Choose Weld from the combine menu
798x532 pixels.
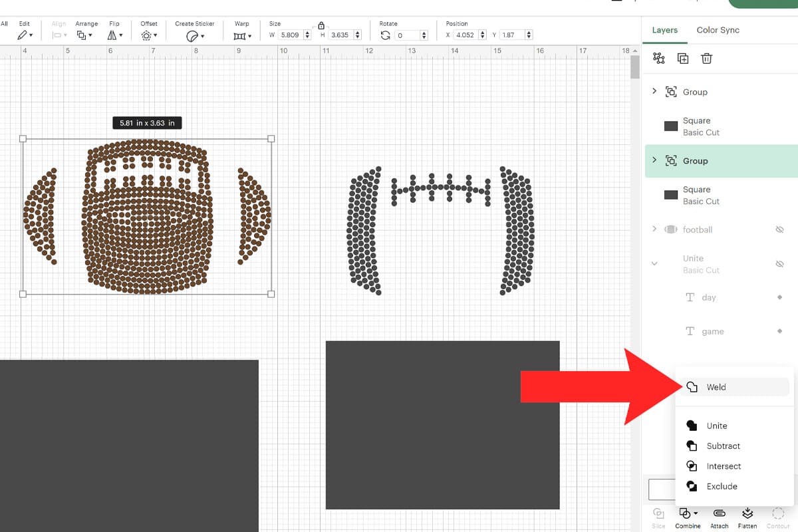[x=717, y=386]
